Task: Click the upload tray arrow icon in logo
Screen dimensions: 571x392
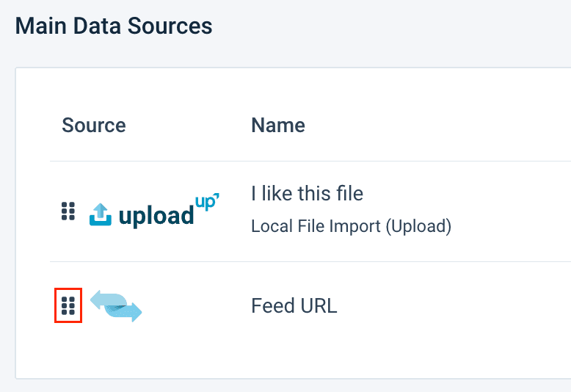Action: pos(101,215)
